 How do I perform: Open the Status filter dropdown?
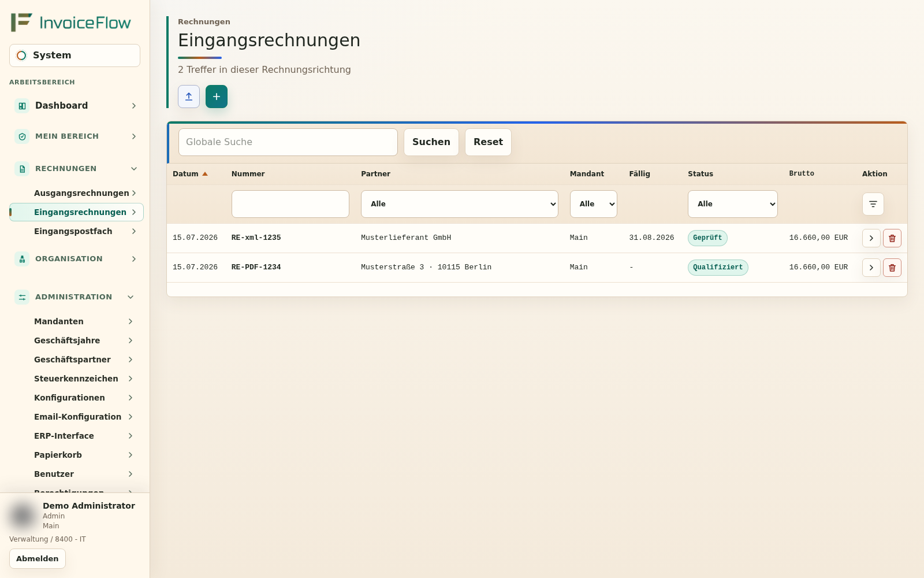(x=732, y=204)
